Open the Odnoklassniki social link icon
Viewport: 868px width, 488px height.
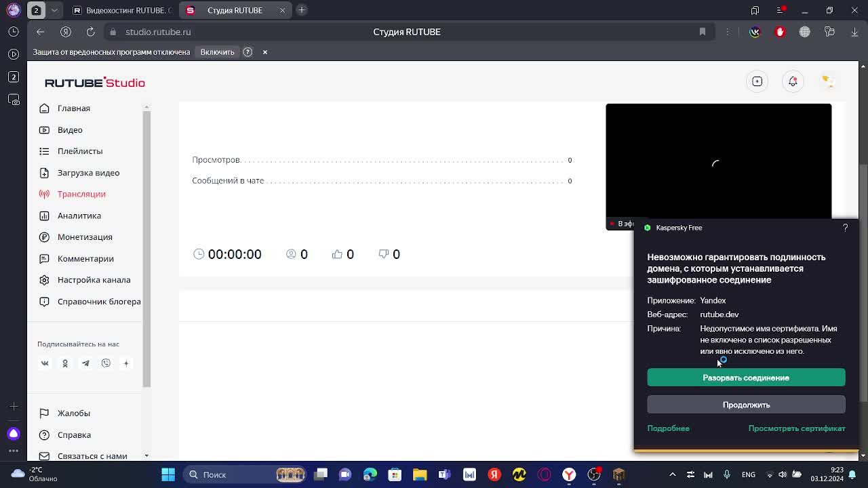click(x=65, y=363)
